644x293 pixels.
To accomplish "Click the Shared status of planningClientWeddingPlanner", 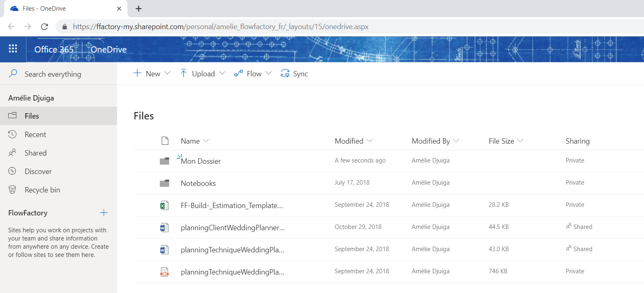I will (x=579, y=227).
